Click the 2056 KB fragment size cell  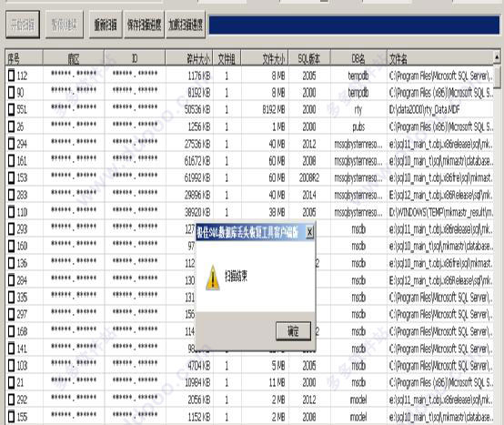click(189, 400)
